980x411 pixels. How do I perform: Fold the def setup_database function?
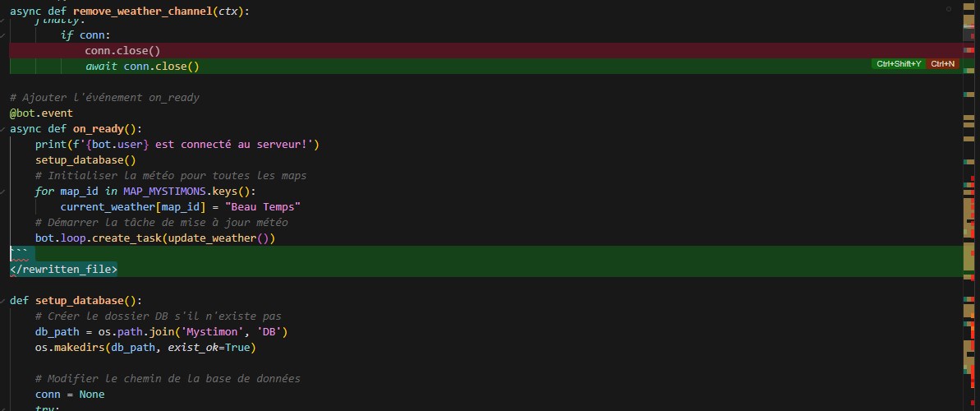point(4,301)
